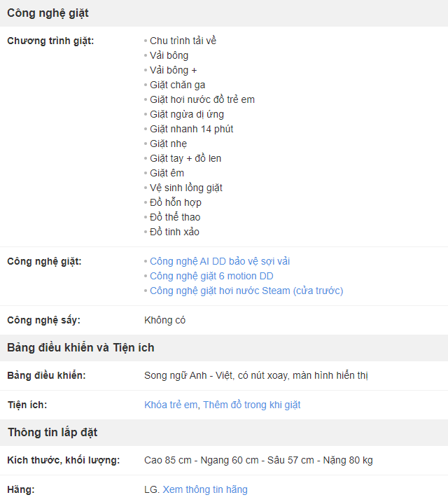Select 'Chu trình tải về' list item

click(x=183, y=41)
